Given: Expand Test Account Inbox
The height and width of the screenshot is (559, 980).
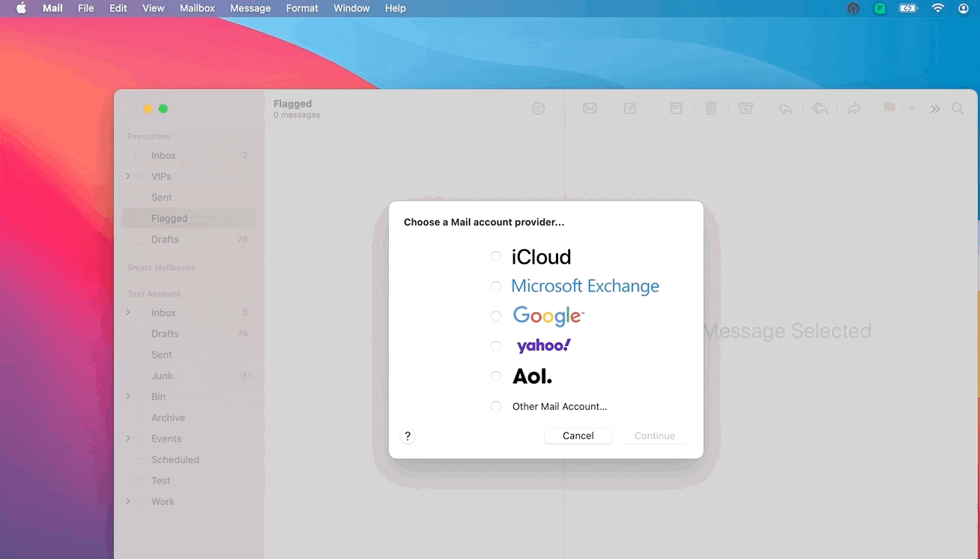Looking at the screenshot, I should (128, 312).
